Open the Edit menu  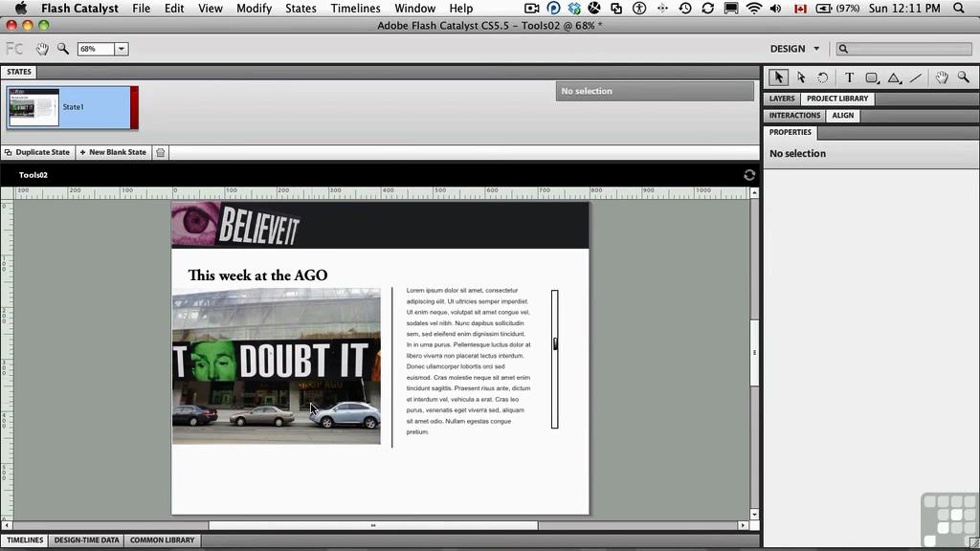[174, 8]
